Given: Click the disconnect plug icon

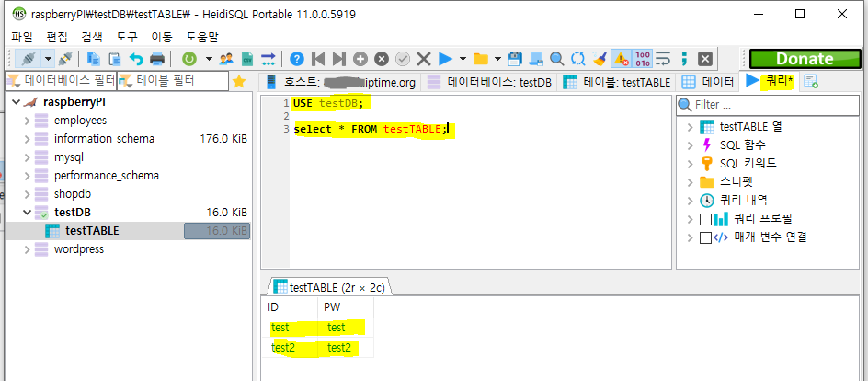Looking at the screenshot, I should [64, 58].
